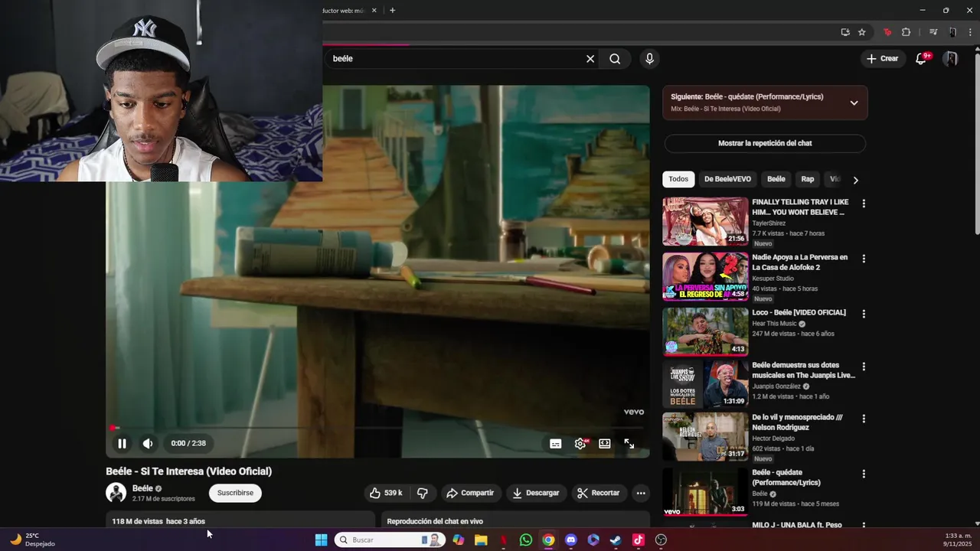Click Mostrar la repetición del chat

[x=765, y=143]
